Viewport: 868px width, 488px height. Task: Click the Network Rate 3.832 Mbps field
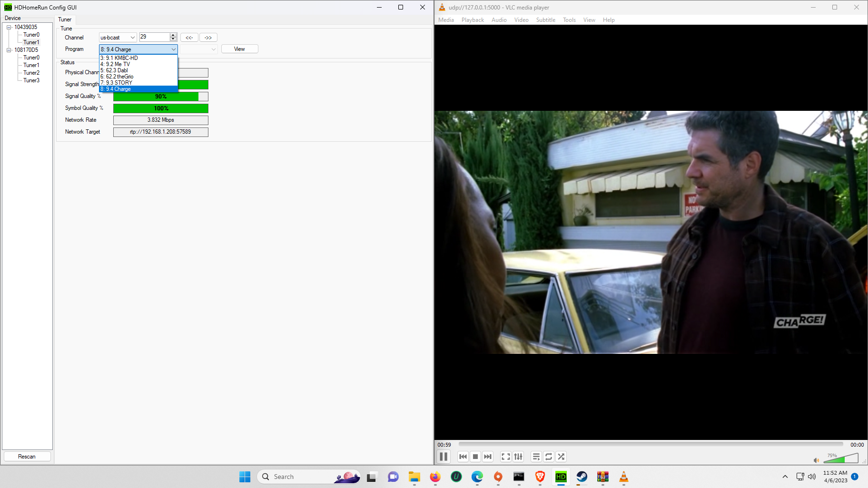(161, 120)
